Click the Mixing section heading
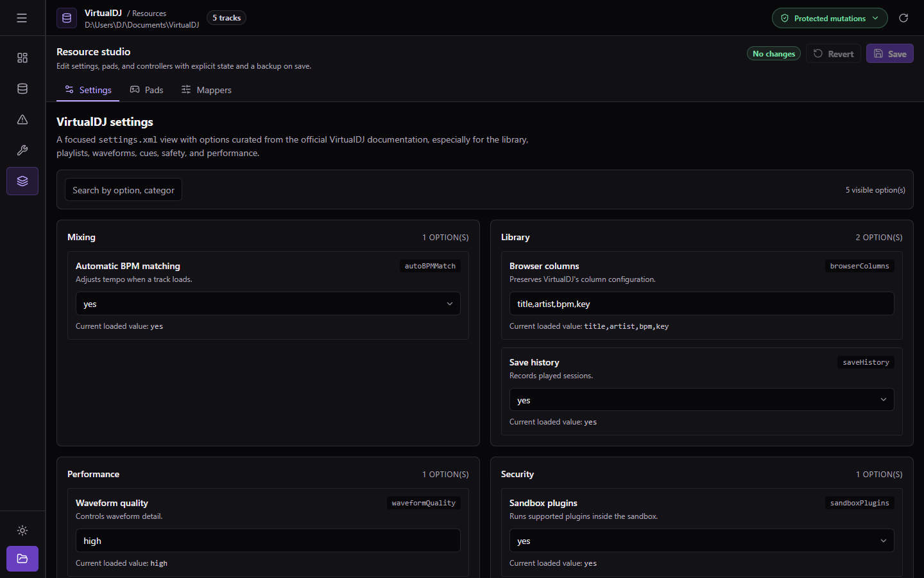 81,237
